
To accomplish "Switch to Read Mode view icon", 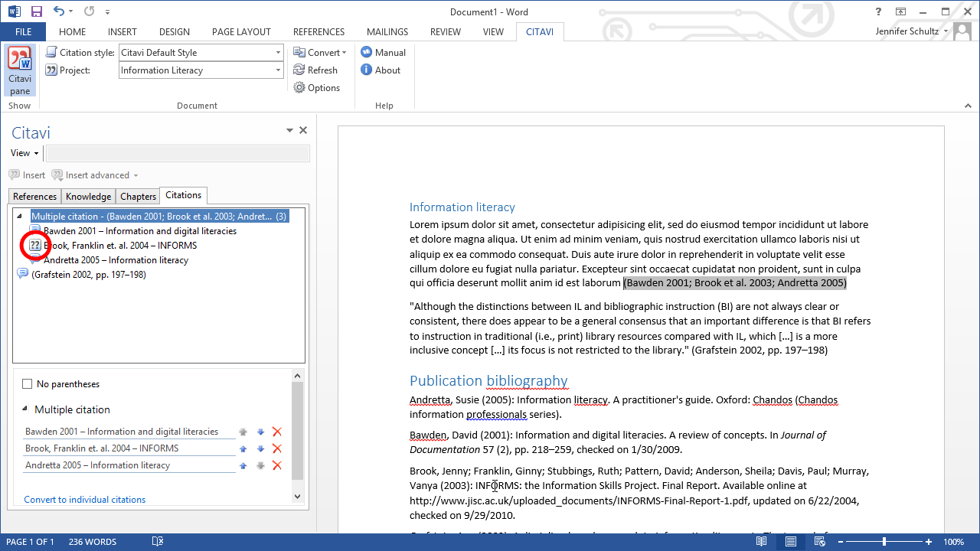I will [x=762, y=541].
